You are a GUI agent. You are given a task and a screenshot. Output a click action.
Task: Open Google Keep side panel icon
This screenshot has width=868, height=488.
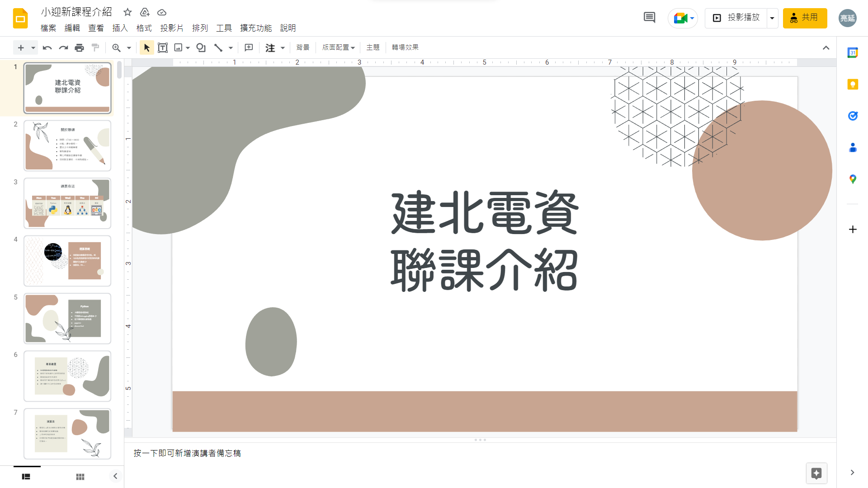coord(853,84)
